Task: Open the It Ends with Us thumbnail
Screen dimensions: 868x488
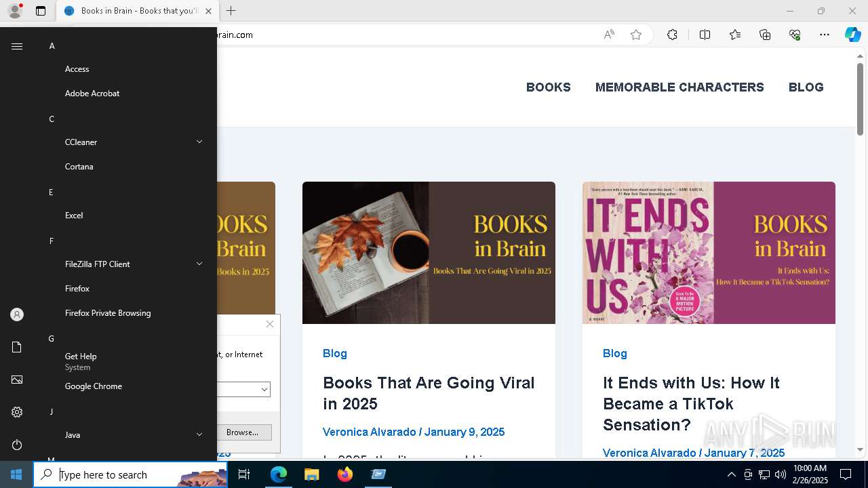Action: click(709, 253)
